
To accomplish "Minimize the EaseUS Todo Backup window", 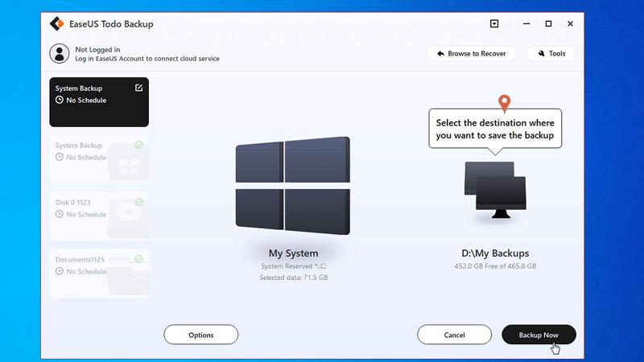I will click(526, 24).
